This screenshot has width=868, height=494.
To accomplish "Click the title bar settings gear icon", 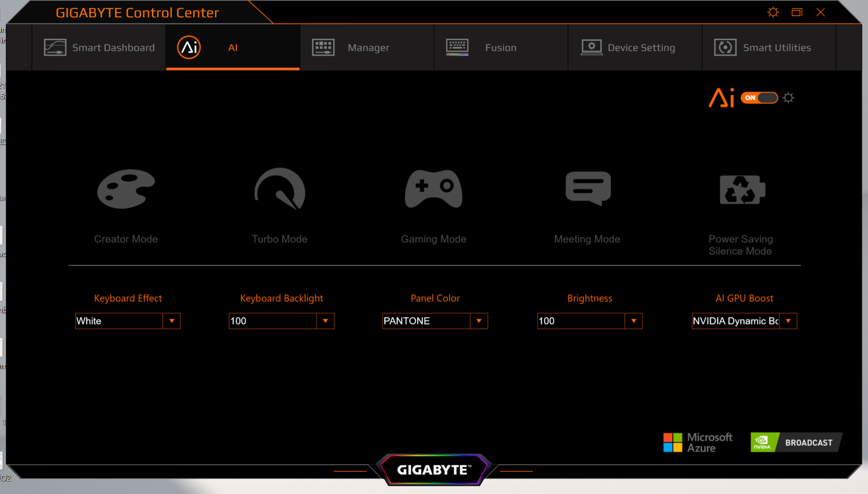I will (x=773, y=12).
